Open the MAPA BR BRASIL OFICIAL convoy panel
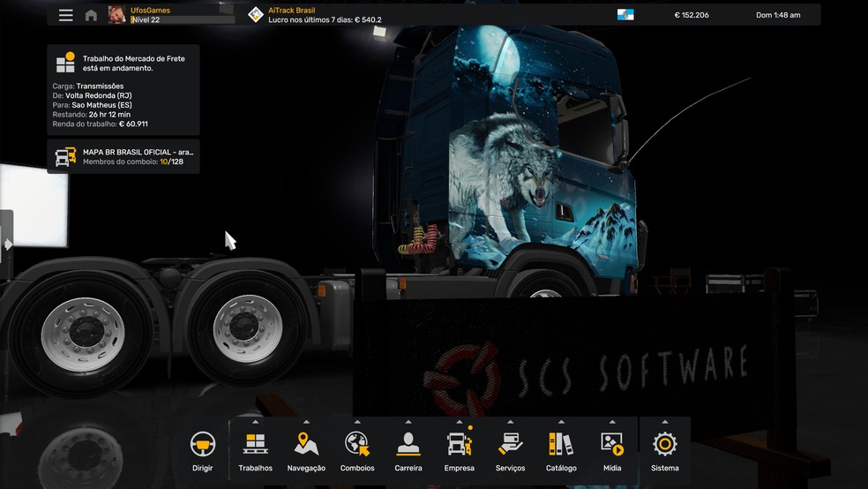This screenshot has width=868, height=489. coord(123,156)
